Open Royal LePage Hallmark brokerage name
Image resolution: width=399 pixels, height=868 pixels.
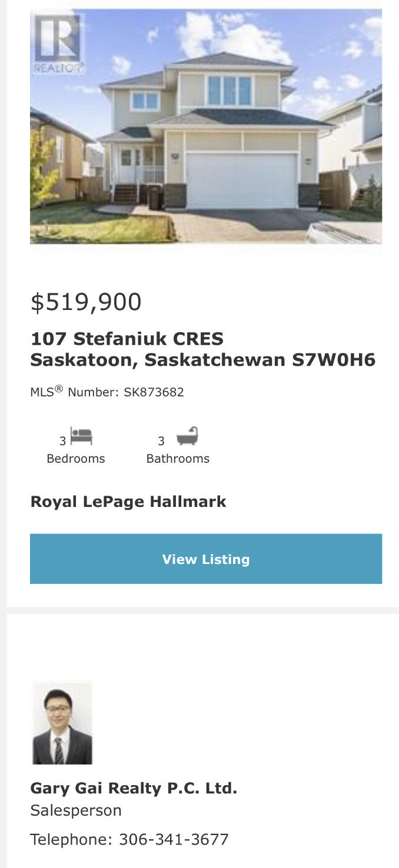point(128,502)
